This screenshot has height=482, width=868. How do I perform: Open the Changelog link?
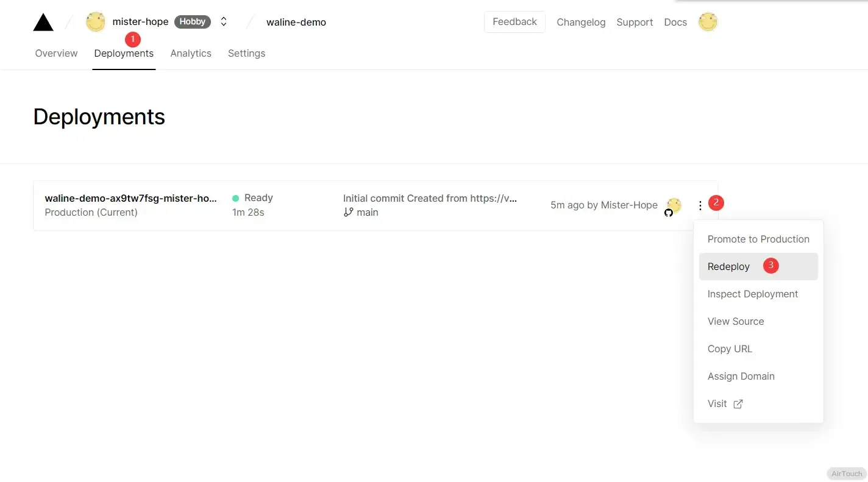coord(581,23)
